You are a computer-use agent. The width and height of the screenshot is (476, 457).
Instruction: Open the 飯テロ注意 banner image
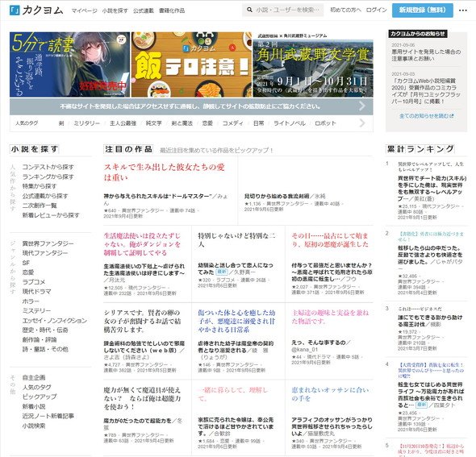click(191, 64)
